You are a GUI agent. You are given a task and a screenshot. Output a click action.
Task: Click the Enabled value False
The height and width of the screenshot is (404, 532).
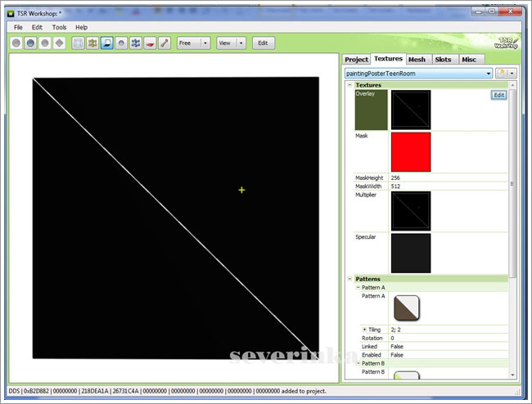(x=397, y=355)
